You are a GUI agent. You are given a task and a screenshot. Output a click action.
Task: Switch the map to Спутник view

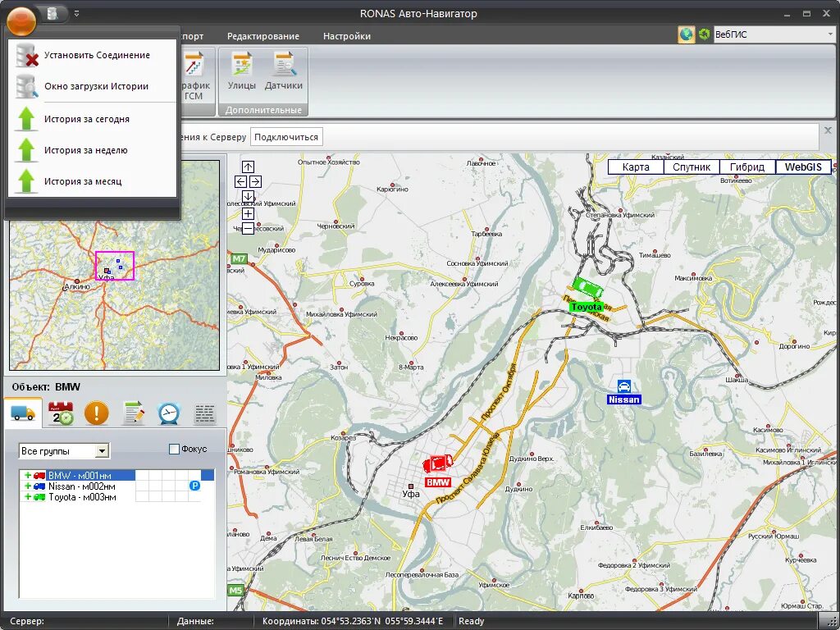tap(692, 167)
